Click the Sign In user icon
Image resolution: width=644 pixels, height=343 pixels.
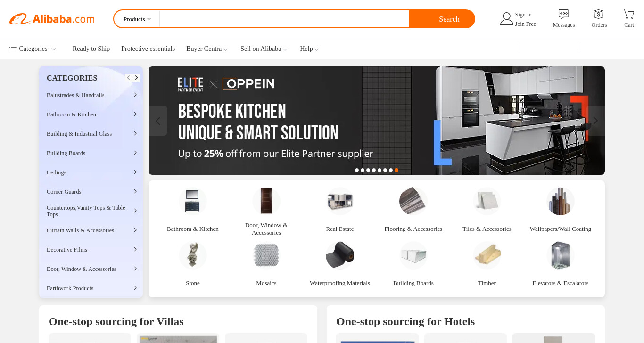506,19
